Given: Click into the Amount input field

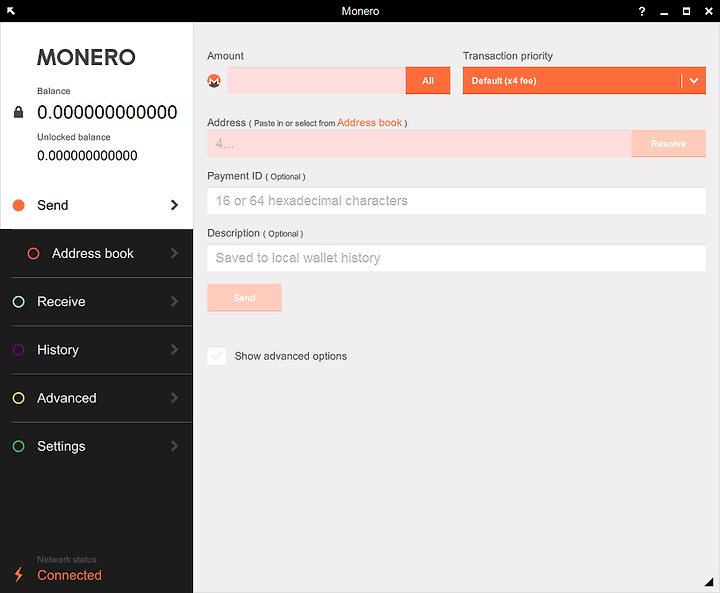Looking at the screenshot, I should pyautogui.click(x=316, y=81).
